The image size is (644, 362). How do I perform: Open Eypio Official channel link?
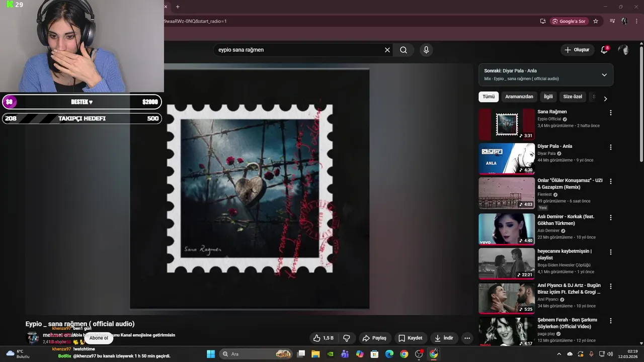[x=549, y=119]
